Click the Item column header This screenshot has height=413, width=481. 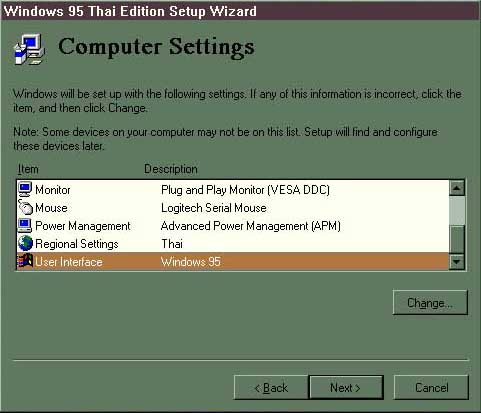[x=28, y=169]
